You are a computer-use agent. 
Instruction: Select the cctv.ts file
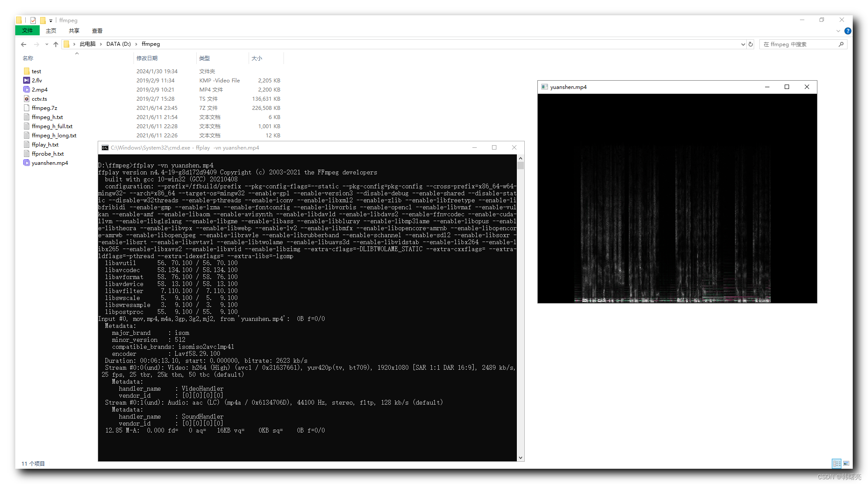pos(39,99)
